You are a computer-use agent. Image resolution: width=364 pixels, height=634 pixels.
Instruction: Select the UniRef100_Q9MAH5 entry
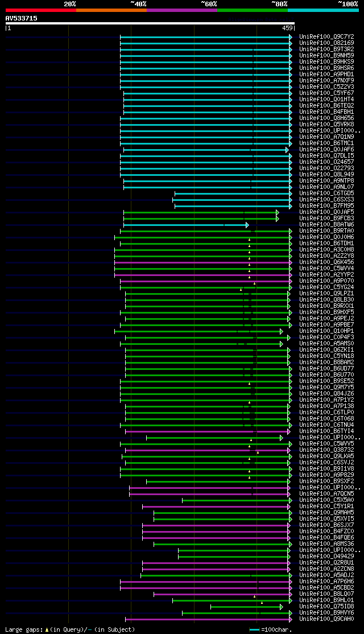click(x=327, y=513)
